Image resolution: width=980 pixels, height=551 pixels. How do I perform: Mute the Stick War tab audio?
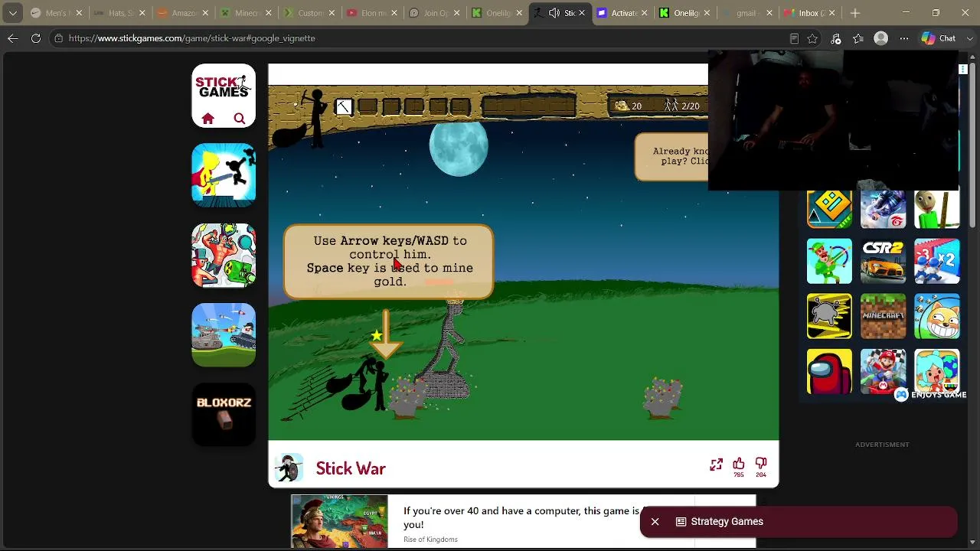(554, 13)
